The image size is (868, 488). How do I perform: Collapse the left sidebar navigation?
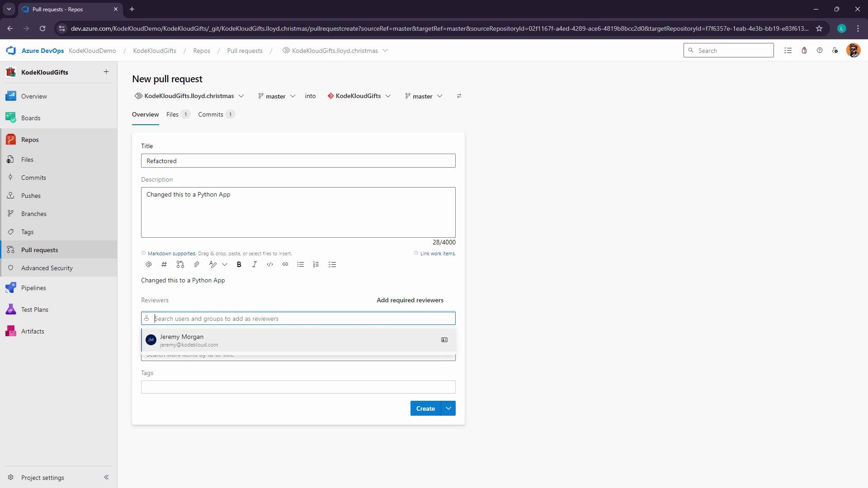coord(106,478)
